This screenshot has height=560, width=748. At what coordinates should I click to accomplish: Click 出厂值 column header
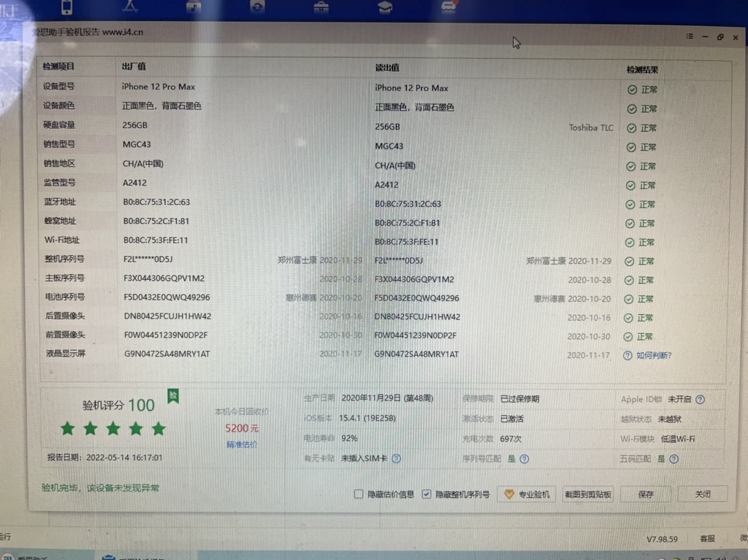(134, 66)
